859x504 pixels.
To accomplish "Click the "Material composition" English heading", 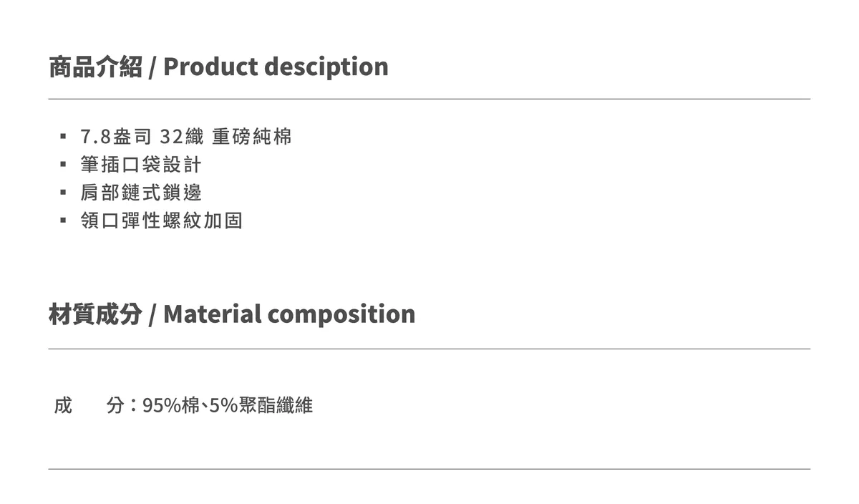I will click(289, 314).
